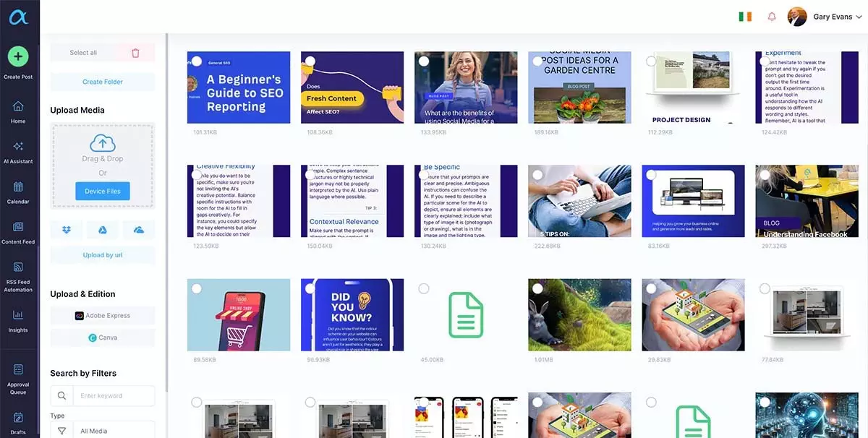This screenshot has width=868, height=438.
Task: Open the 29.83KB hands holding city thumbnail
Action: [x=694, y=314]
